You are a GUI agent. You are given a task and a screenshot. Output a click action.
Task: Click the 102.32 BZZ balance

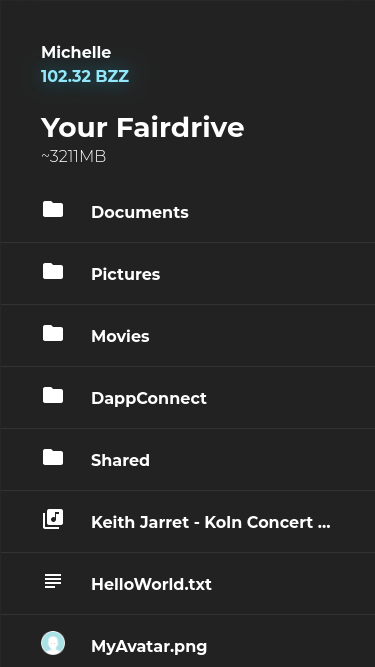85,77
